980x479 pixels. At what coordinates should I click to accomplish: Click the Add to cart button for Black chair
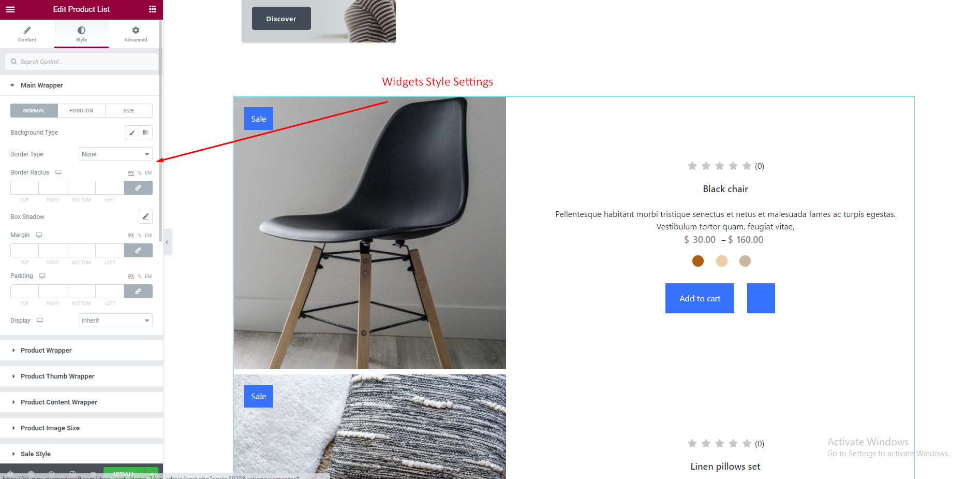pyautogui.click(x=700, y=298)
